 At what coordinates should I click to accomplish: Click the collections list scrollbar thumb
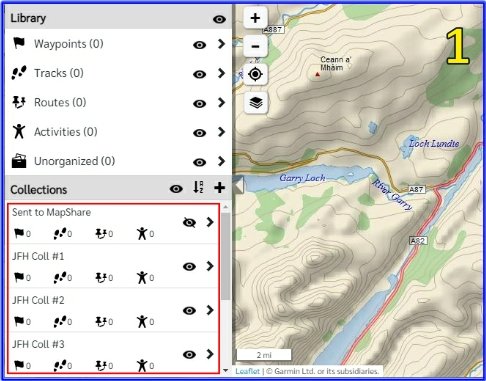(x=226, y=256)
